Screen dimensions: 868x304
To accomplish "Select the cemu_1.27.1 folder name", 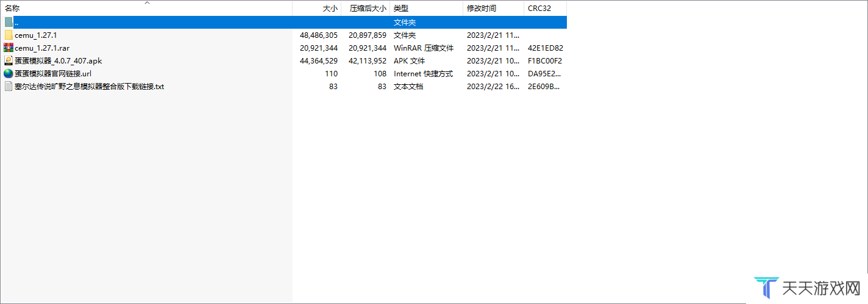I will tap(35, 35).
